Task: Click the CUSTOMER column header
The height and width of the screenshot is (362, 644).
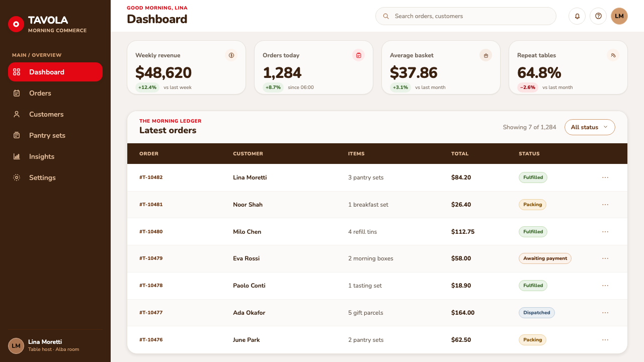Action: (x=248, y=154)
